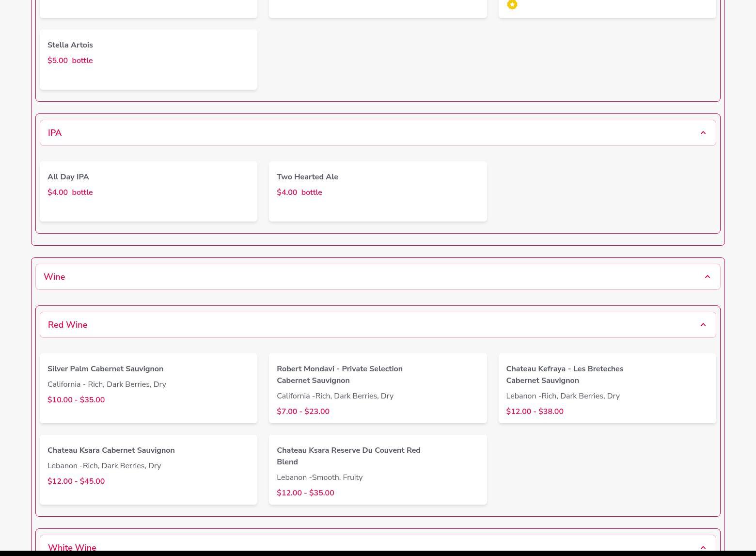Click the Wine category heading text
The width and height of the screenshot is (756, 556).
coord(54,277)
